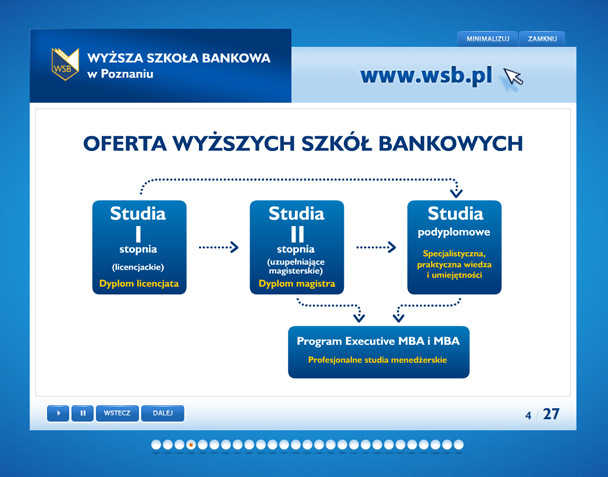This screenshot has width=608, height=477.
Task: Click the MINIMALIZUJ button
Action: pyautogui.click(x=488, y=39)
